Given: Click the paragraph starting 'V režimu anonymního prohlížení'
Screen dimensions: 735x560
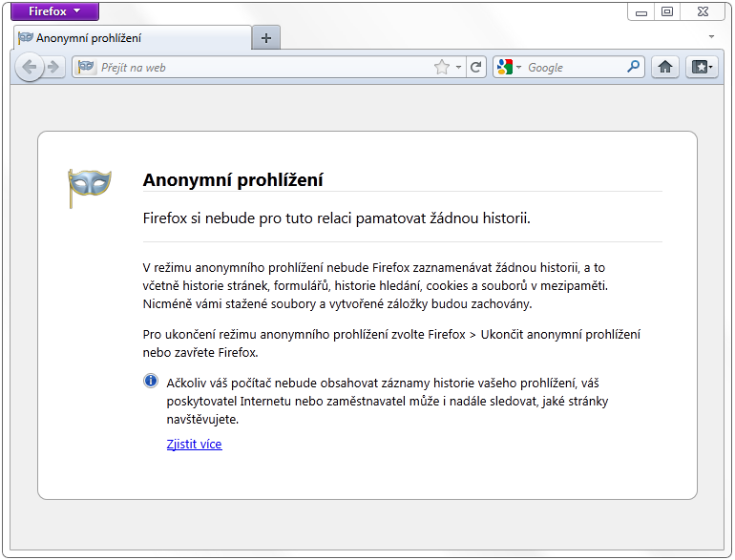Looking at the screenshot, I should (375, 286).
